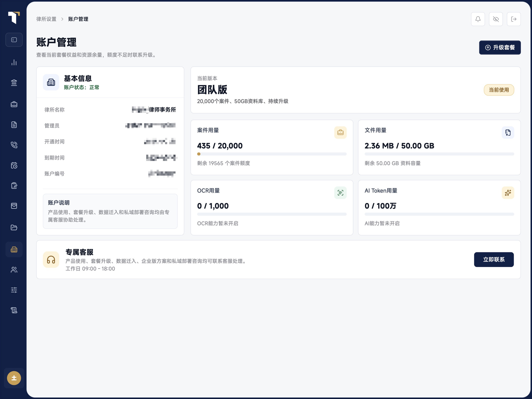Click the 管理员 row label
The width and height of the screenshot is (532, 399).
tap(52, 126)
